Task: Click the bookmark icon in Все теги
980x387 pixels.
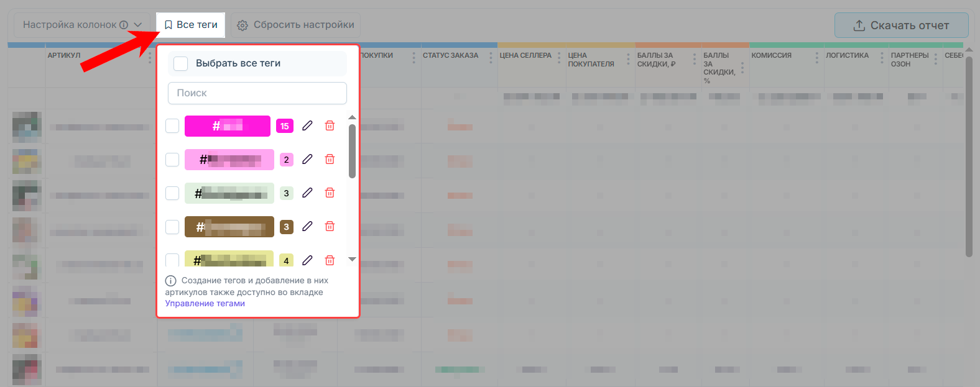Action: (169, 25)
